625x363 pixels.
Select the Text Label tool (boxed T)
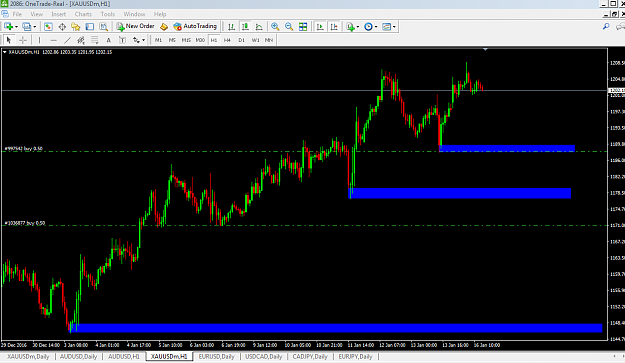pyautogui.click(x=122, y=40)
